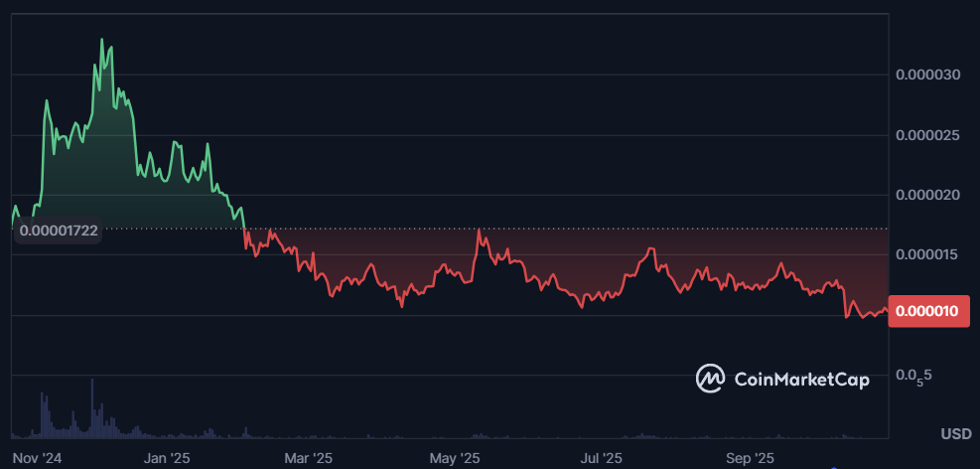The image size is (980, 469).
Task: Click the red price peak in early May
Action: [481, 231]
